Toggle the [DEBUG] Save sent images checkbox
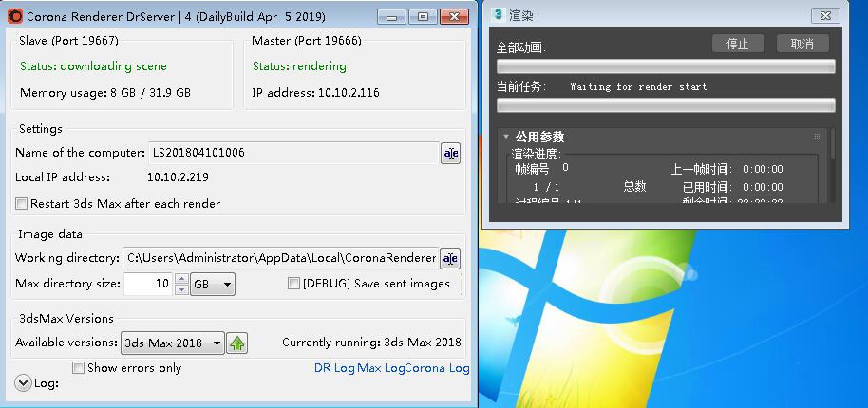Image resolution: width=868 pixels, height=408 pixels. pos(293,284)
